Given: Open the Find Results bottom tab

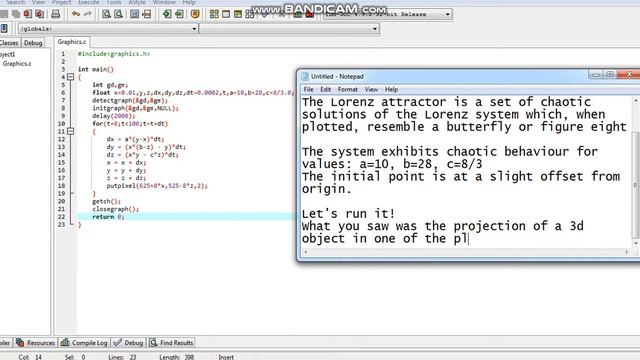Looking at the screenshot, I should [x=171, y=342].
